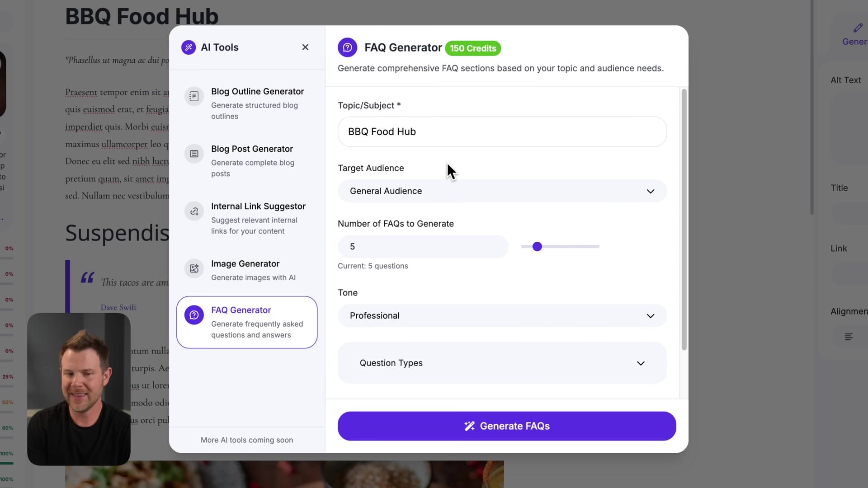Screen dimensions: 868x488
Task: Click the 'Link' label in right panel
Action: point(839,249)
